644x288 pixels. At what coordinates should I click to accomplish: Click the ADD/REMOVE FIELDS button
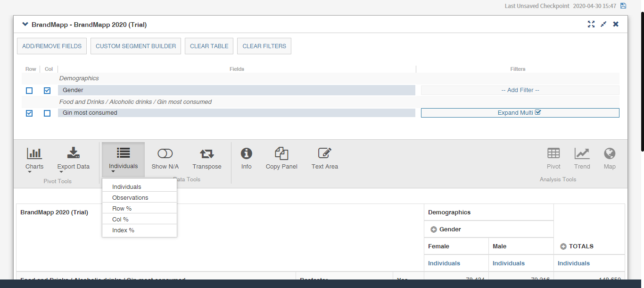(52, 46)
